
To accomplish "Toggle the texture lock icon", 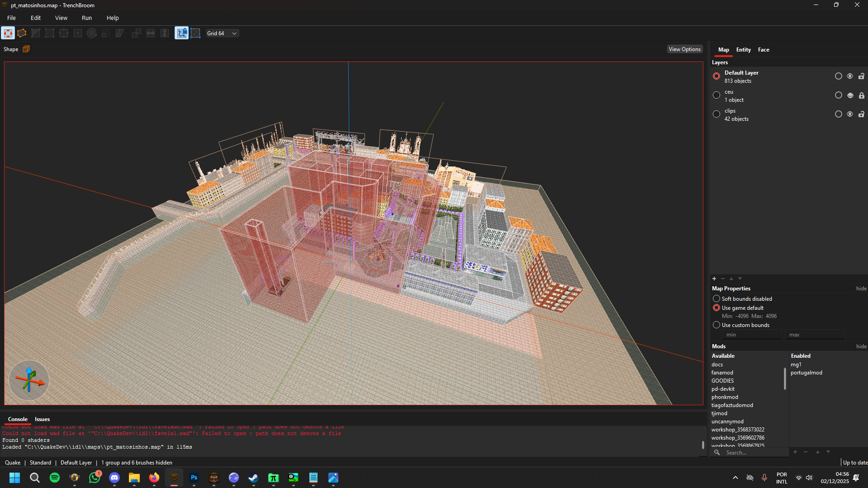I will click(x=181, y=33).
